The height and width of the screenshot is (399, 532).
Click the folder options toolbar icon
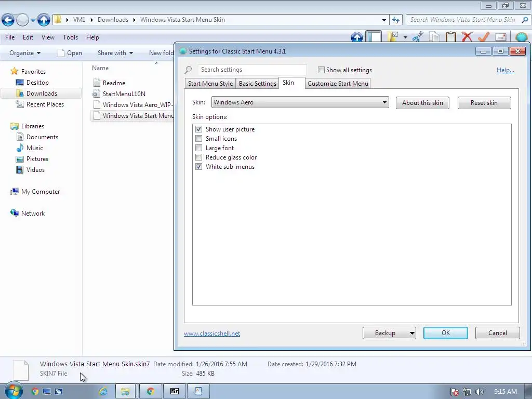pos(393,37)
